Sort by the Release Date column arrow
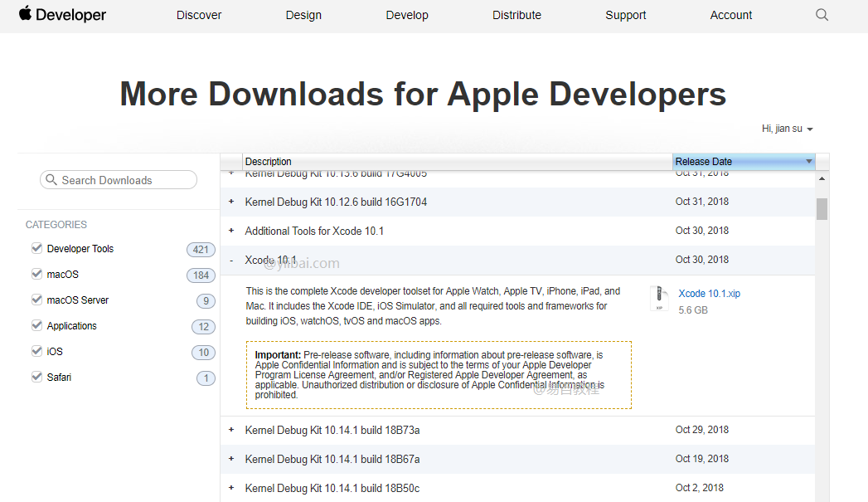868x502 pixels. [x=809, y=161]
